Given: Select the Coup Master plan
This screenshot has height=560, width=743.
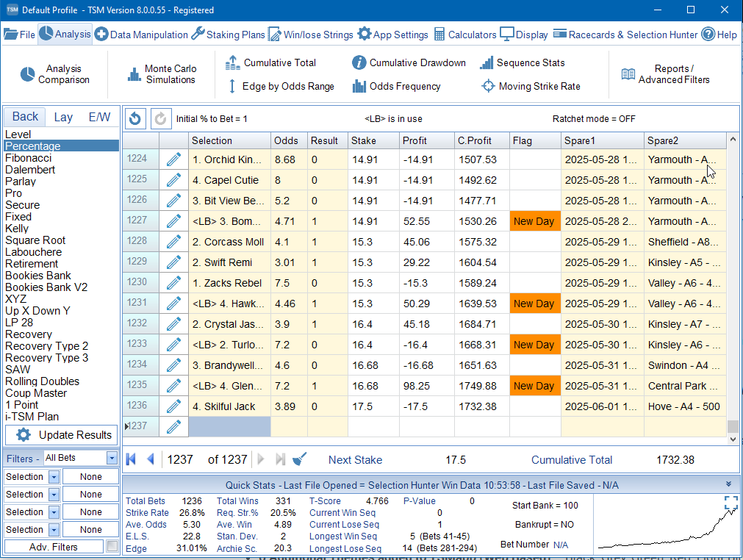Looking at the screenshot, I should coord(36,393).
